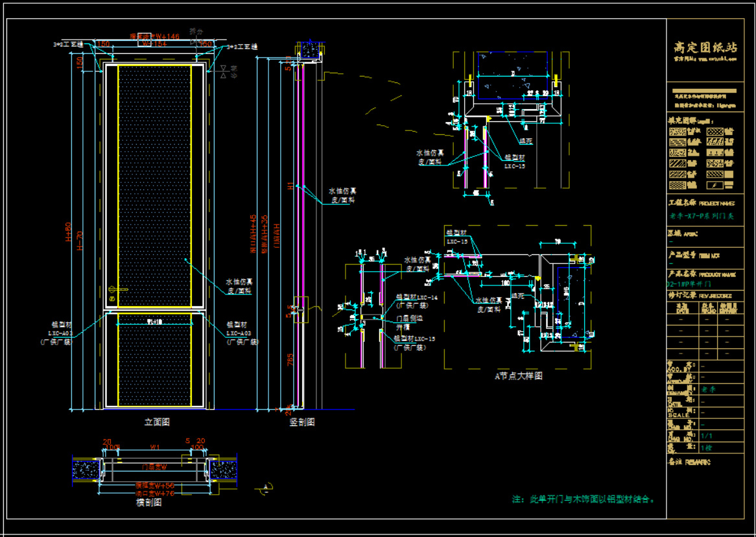Select the section cut marker labeled A
This screenshot has height=537, width=756.
(265, 487)
